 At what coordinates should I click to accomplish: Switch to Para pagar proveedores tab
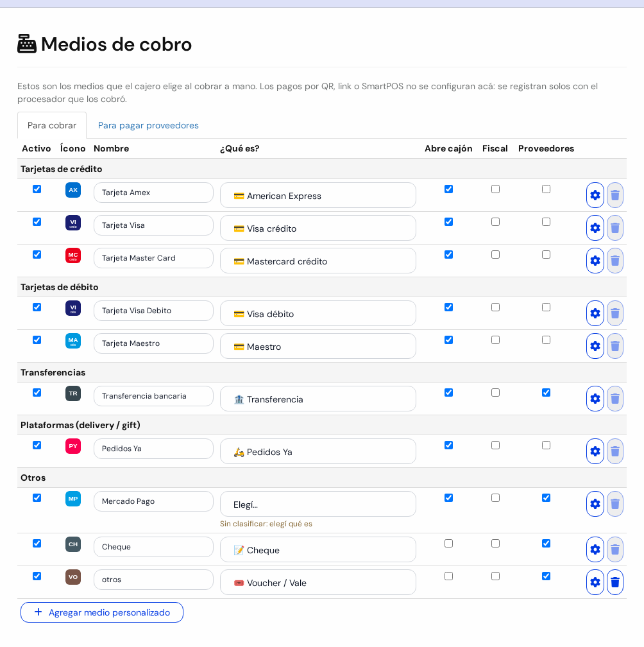pyautogui.click(x=148, y=125)
